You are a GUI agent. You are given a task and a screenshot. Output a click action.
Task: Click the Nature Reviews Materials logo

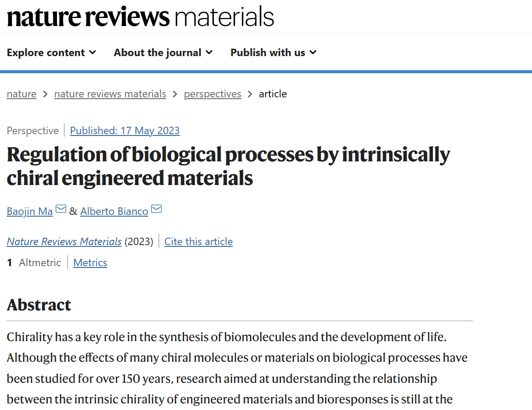pyautogui.click(x=140, y=17)
